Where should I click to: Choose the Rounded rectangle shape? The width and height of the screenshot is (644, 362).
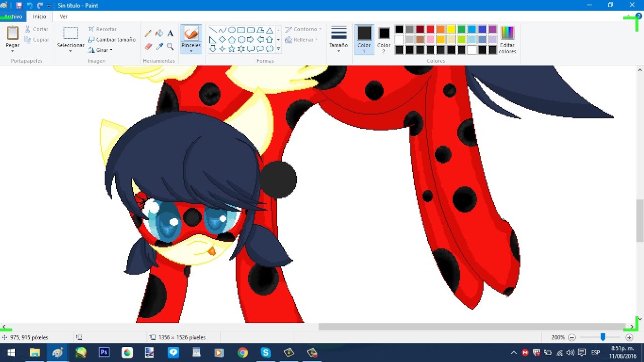pyautogui.click(x=251, y=30)
